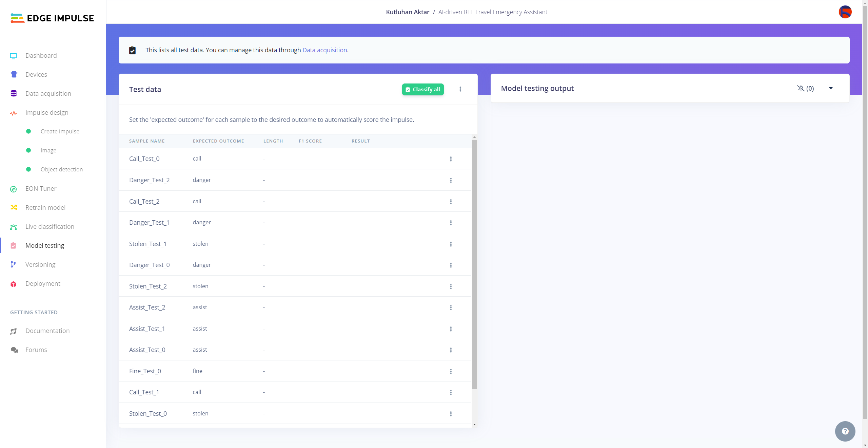
Task: Open the user profile avatar
Action: [x=845, y=12]
